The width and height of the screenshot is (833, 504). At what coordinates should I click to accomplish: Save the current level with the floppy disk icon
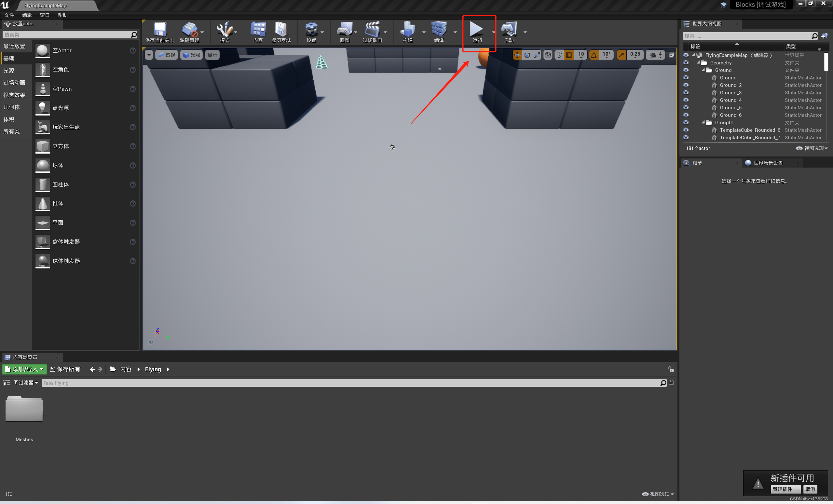point(159,29)
